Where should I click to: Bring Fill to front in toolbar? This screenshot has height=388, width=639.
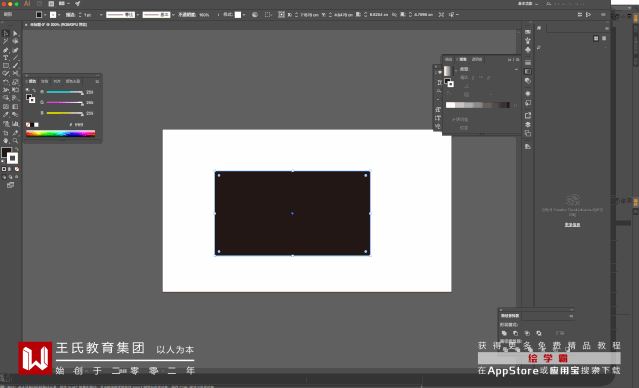click(x=6, y=152)
